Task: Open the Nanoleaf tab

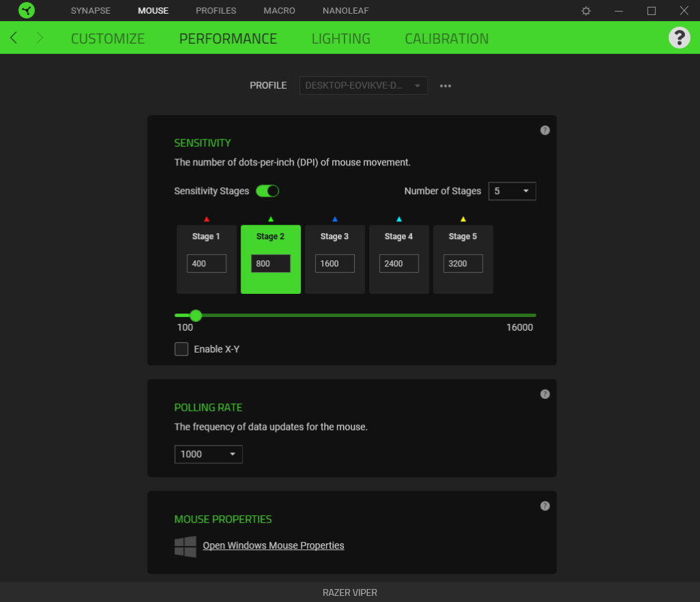Action: pos(345,11)
